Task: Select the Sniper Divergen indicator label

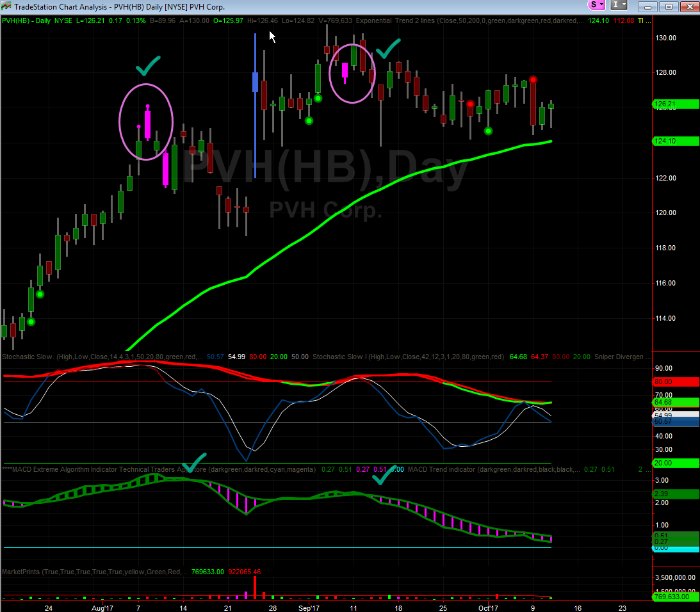Action: [619, 357]
